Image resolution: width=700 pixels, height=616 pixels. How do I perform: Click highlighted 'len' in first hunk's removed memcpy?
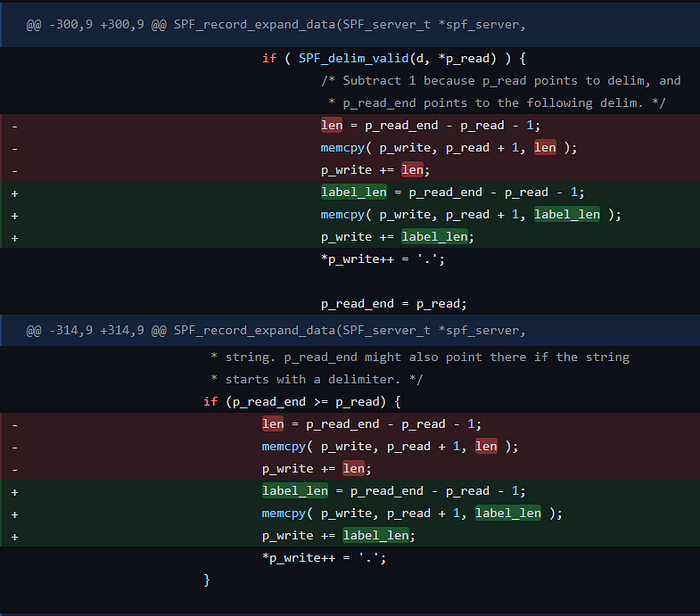545,147
